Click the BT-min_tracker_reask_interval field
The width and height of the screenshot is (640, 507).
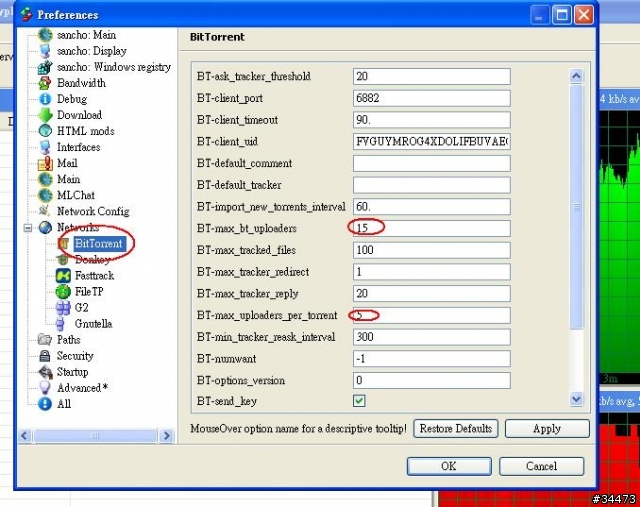tap(431, 337)
